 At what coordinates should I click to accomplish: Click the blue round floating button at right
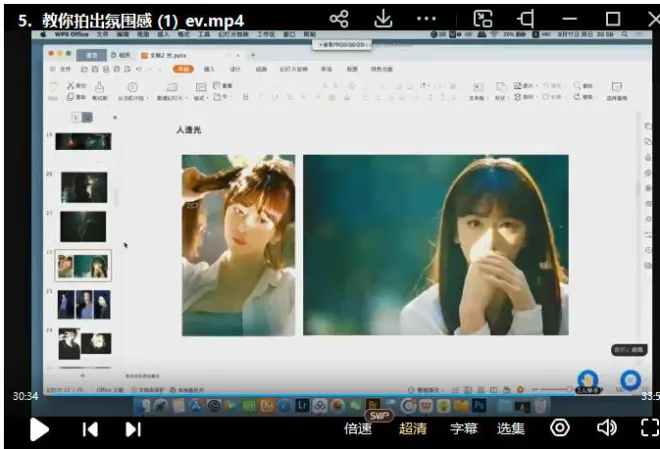(630, 379)
